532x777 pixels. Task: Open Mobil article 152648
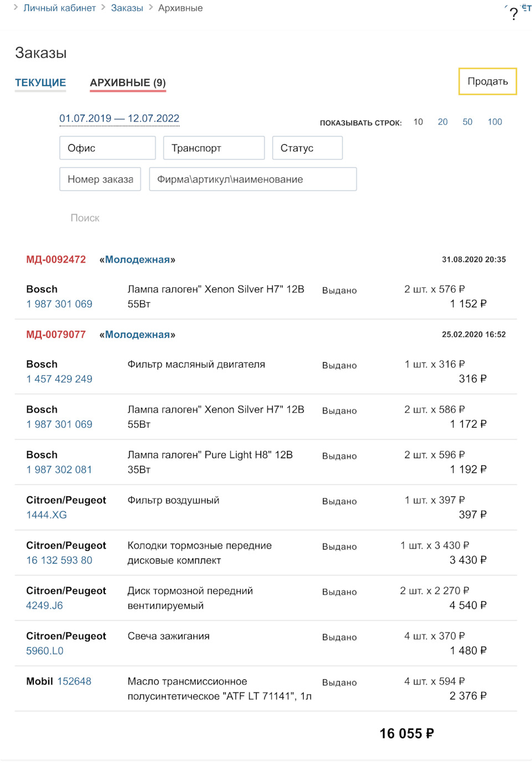[x=74, y=682]
